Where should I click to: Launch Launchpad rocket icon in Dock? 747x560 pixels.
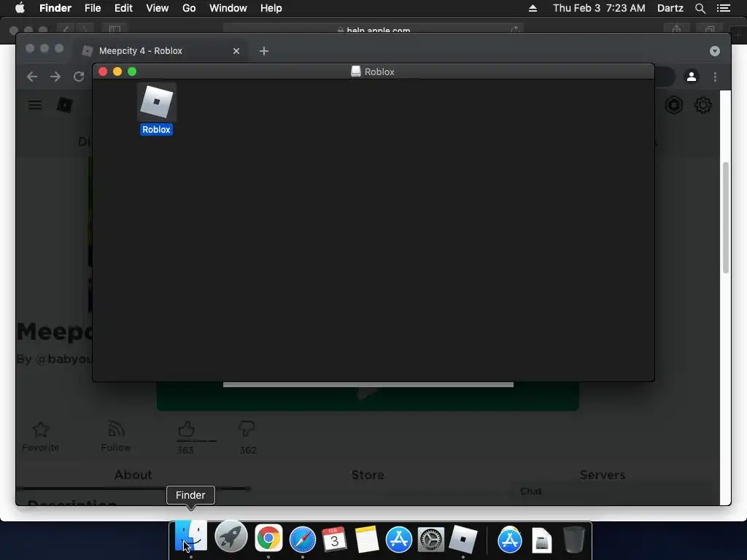point(231,537)
